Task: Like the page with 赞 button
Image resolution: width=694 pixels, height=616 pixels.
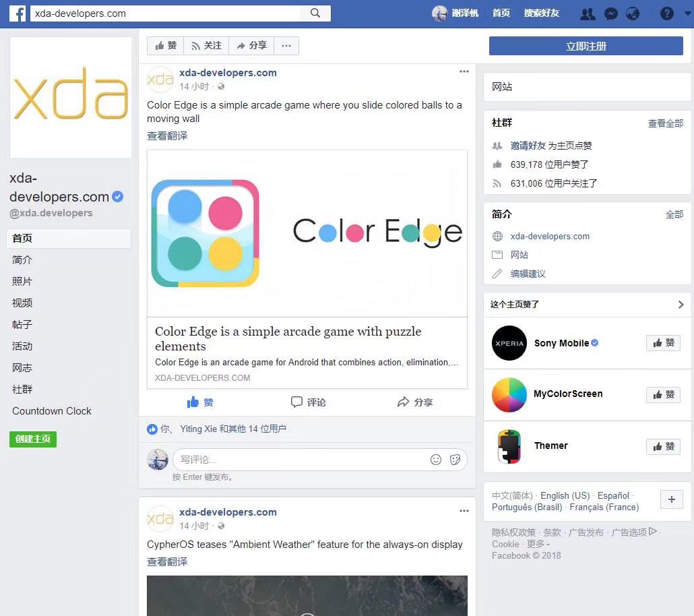Action: click(166, 46)
